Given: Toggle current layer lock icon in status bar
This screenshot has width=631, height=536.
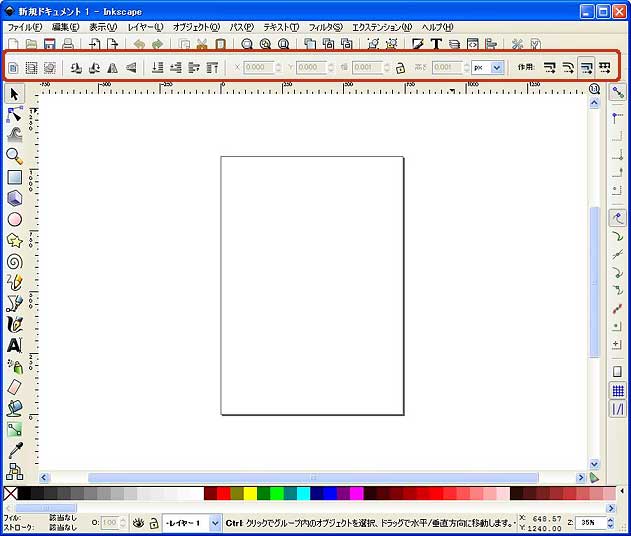Looking at the screenshot, I should [x=154, y=523].
